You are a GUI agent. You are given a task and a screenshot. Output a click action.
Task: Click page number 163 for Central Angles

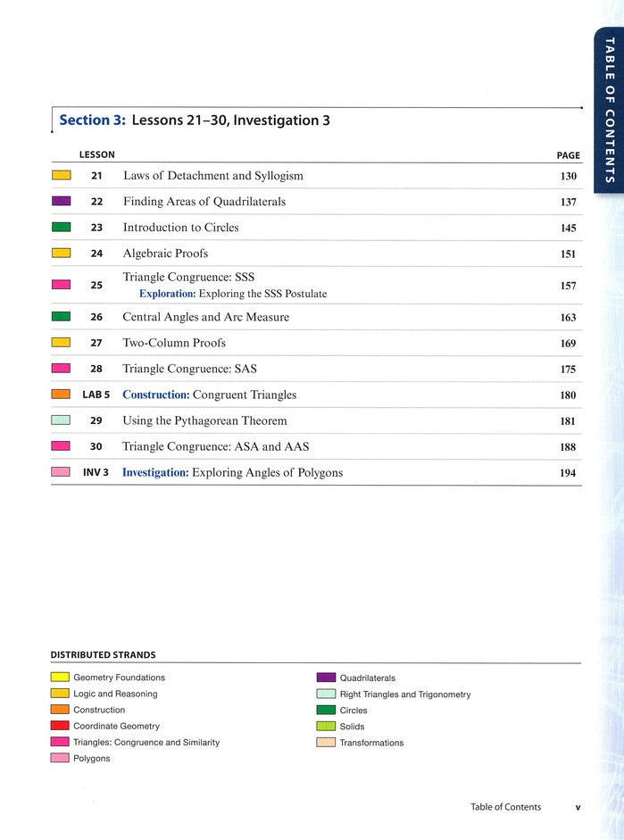(x=568, y=318)
